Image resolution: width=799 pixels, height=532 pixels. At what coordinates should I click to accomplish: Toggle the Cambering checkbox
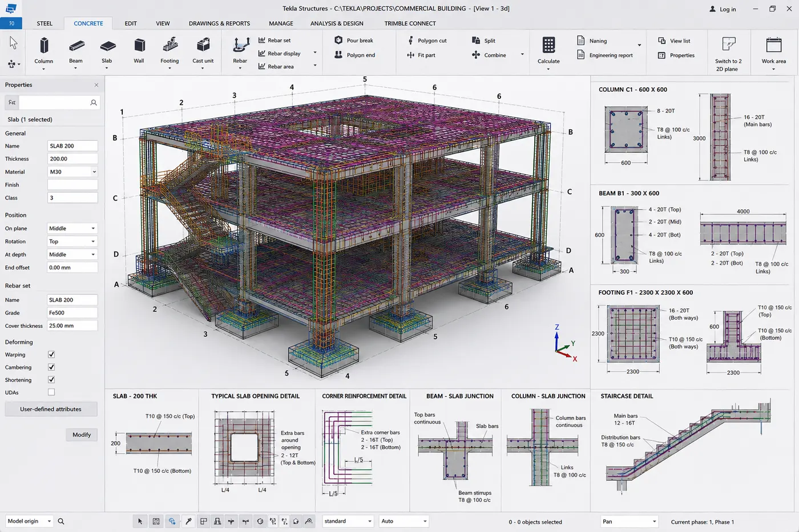coord(51,367)
